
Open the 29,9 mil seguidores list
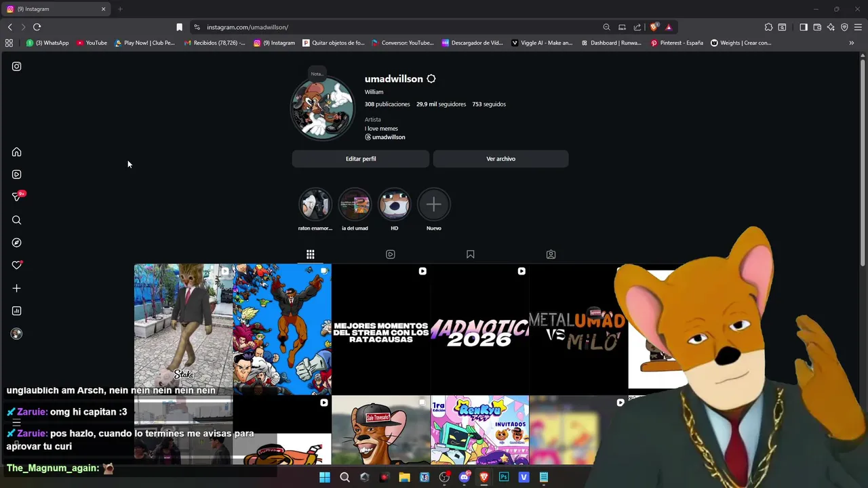click(441, 104)
